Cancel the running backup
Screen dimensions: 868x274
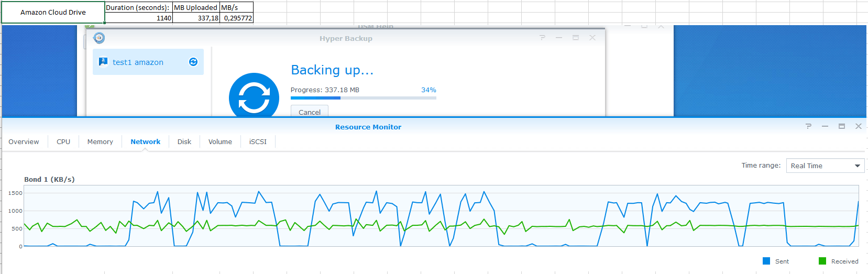310,112
